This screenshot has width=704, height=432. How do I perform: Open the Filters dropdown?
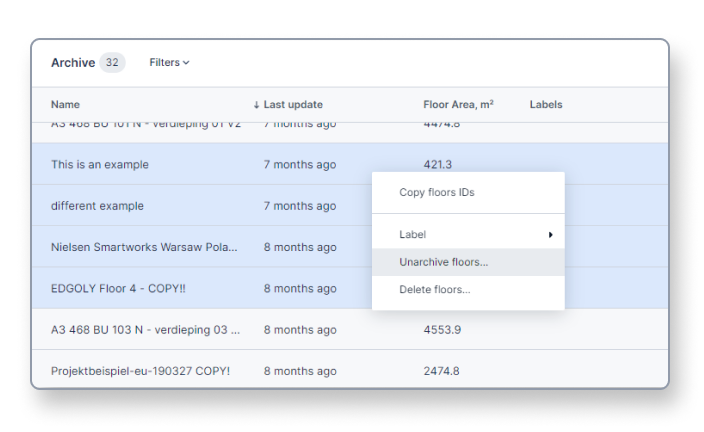(x=169, y=62)
